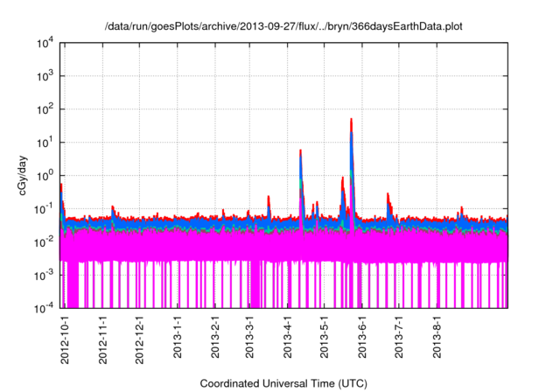Select the 2012-10-1 date tick label
This screenshot has width=560, height=392.
pyautogui.click(x=66, y=338)
